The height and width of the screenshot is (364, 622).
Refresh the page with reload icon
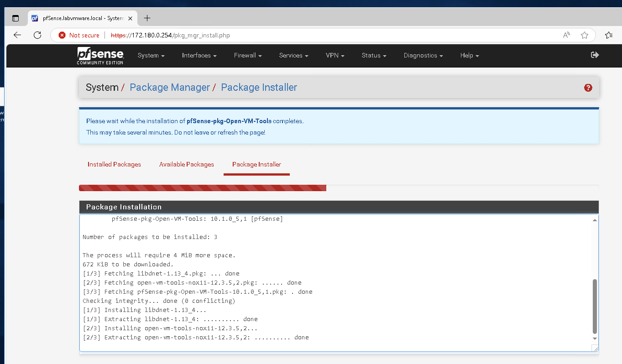[37, 35]
